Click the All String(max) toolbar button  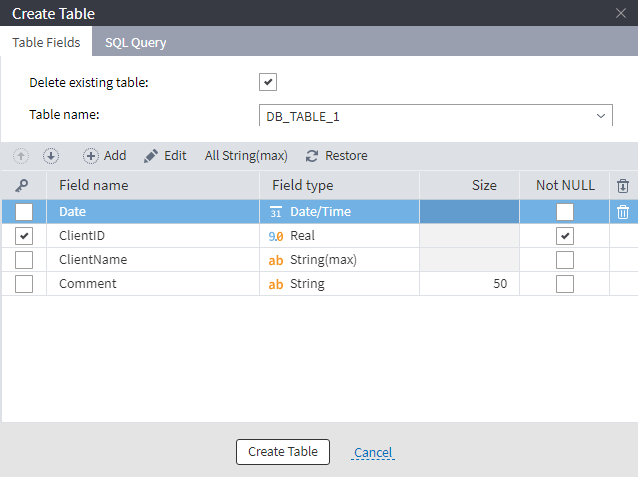[x=246, y=156]
